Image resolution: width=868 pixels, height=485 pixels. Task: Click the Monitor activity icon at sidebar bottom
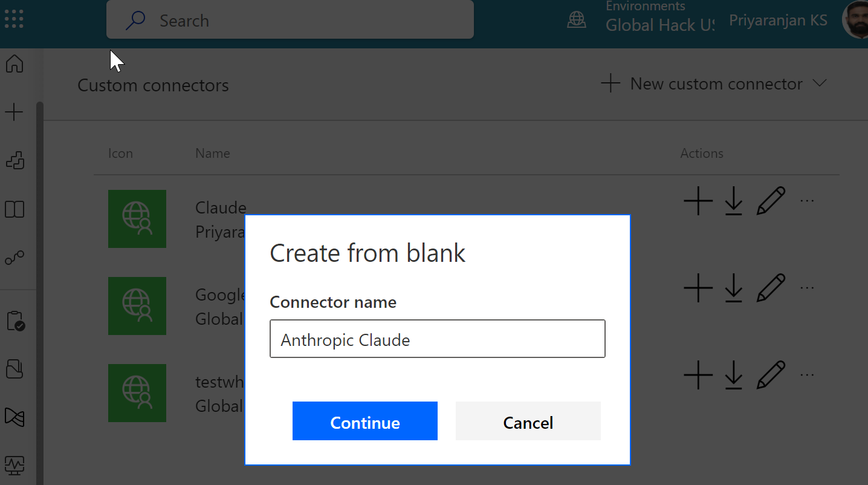[x=14, y=466]
